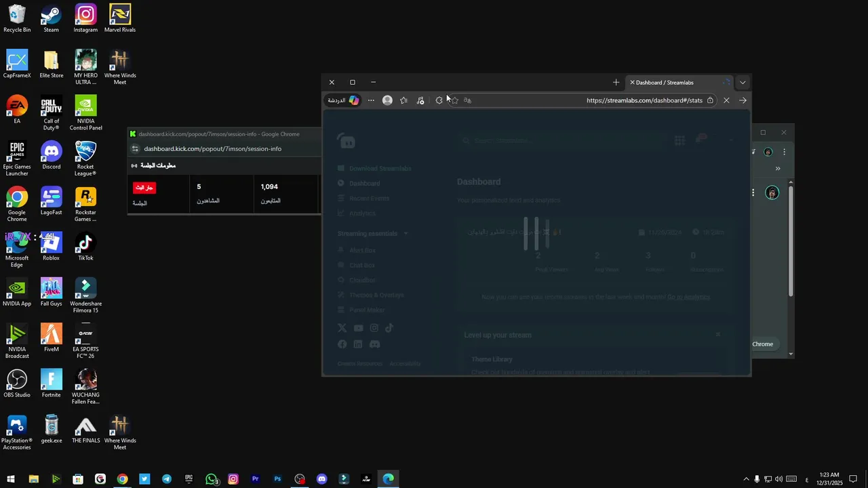Viewport: 868px width, 488px height.
Task: Expand Chrome bookmarks overflow chevron
Action: (778, 168)
